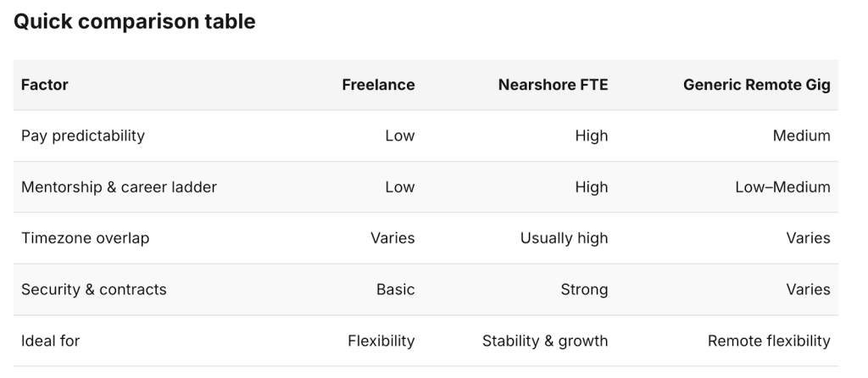
Task: Click the Freelance "Low" cell for Pay predictability
Action: pos(399,136)
